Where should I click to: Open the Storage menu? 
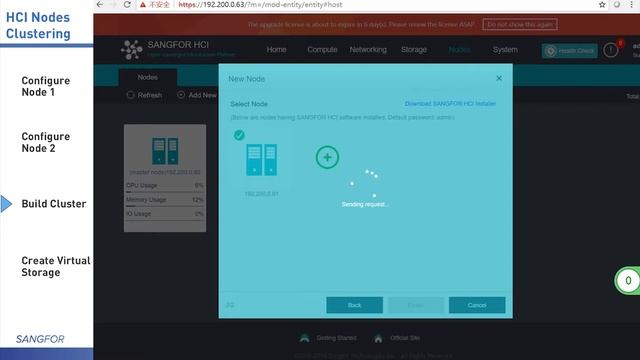(413, 49)
